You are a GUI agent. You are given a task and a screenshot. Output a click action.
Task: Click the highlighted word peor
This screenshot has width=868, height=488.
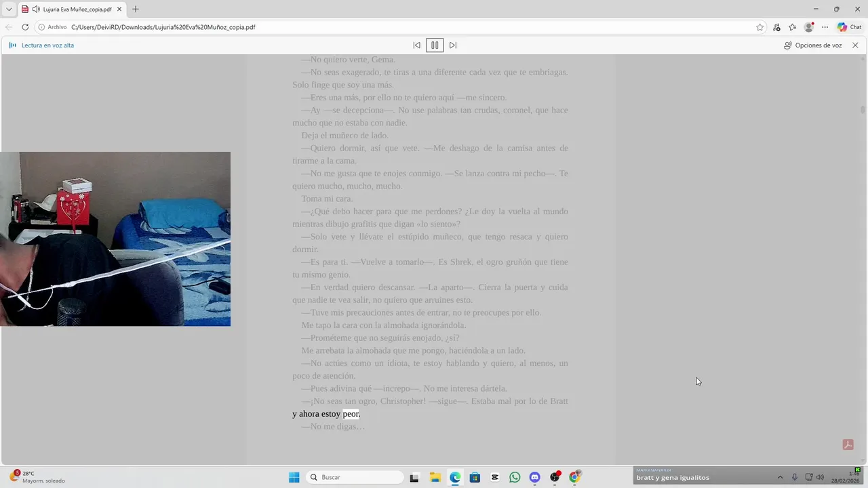tap(351, 414)
